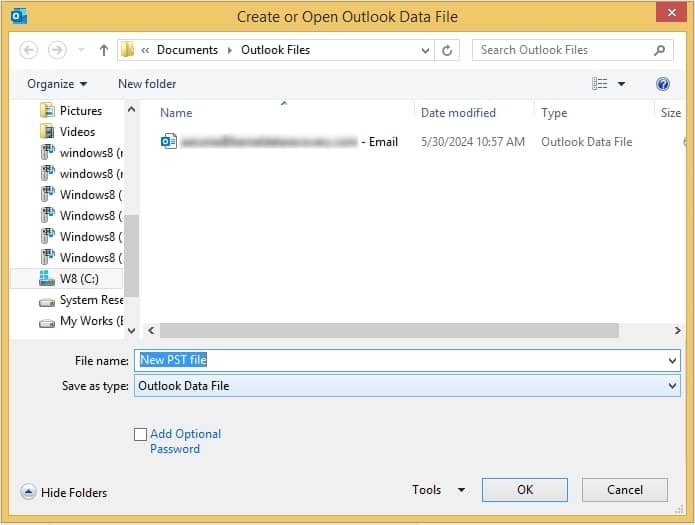
Task: Click the navigation pane scrollbar thumb
Action: (x=131, y=256)
